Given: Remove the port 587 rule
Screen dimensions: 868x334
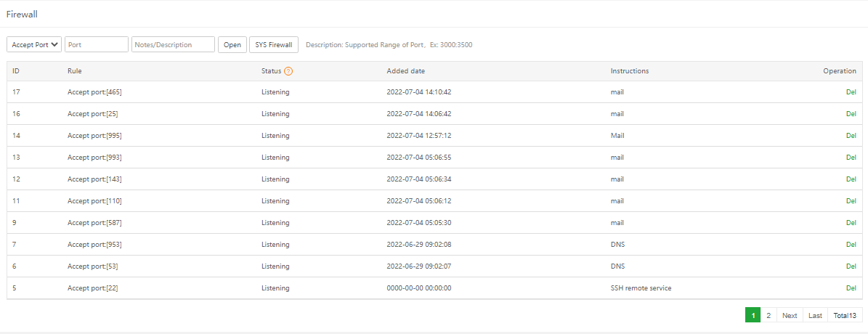Looking at the screenshot, I should [851, 223].
